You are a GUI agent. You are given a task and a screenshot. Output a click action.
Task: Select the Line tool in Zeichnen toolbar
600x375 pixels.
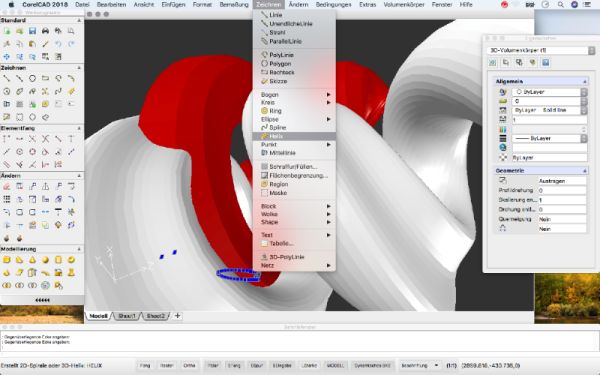(7, 78)
